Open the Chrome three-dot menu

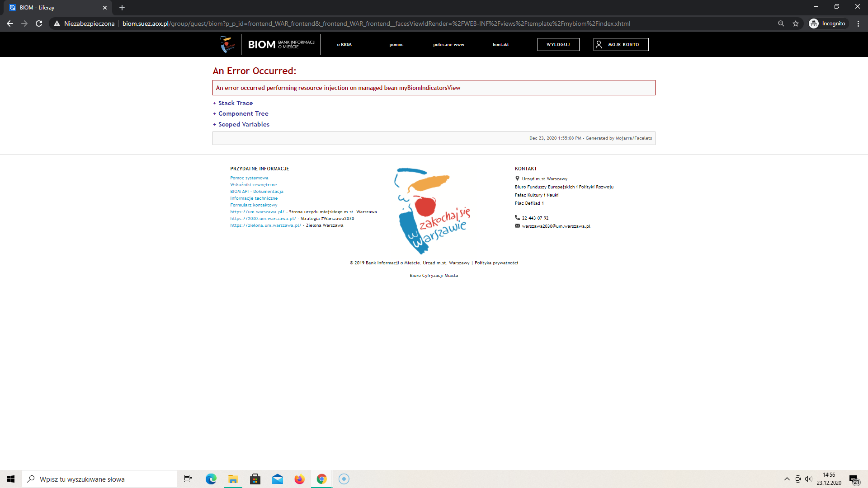(x=858, y=23)
